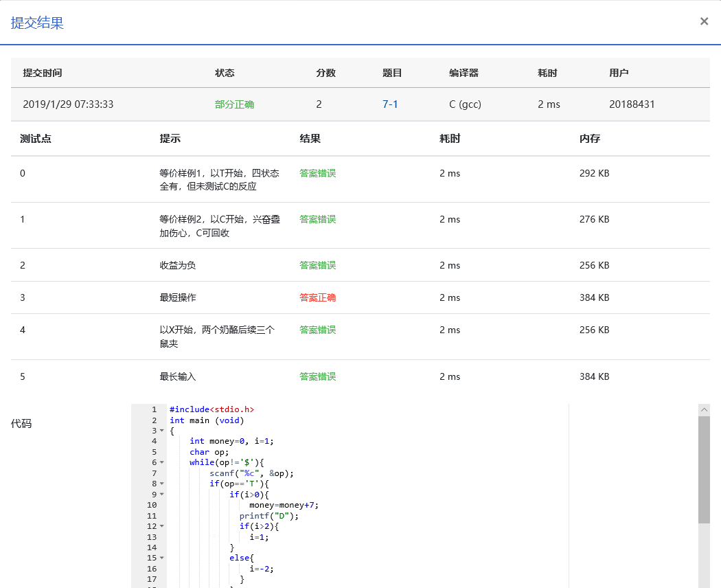Viewport: 721px width, 588px height.
Task: Click test point 2 result 答案错误
Action: [318, 265]
